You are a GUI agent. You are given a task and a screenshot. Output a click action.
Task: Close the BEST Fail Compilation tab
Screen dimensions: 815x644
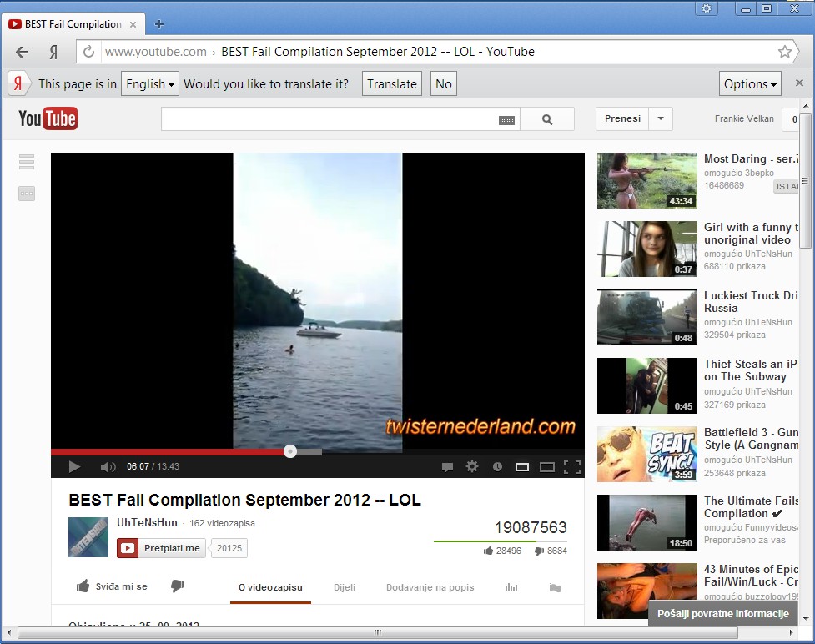coord(133,24)
